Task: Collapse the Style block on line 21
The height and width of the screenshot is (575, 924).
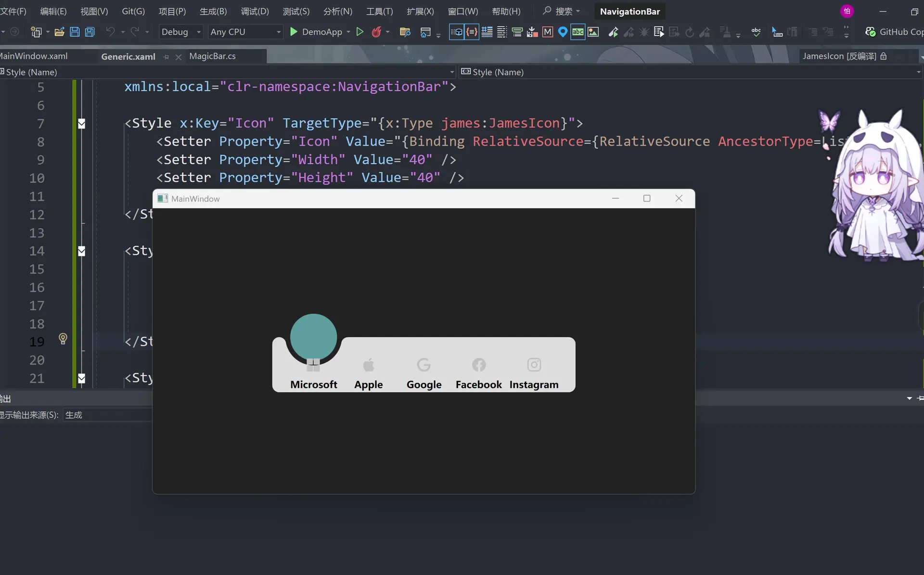Action: coord(82,379)
